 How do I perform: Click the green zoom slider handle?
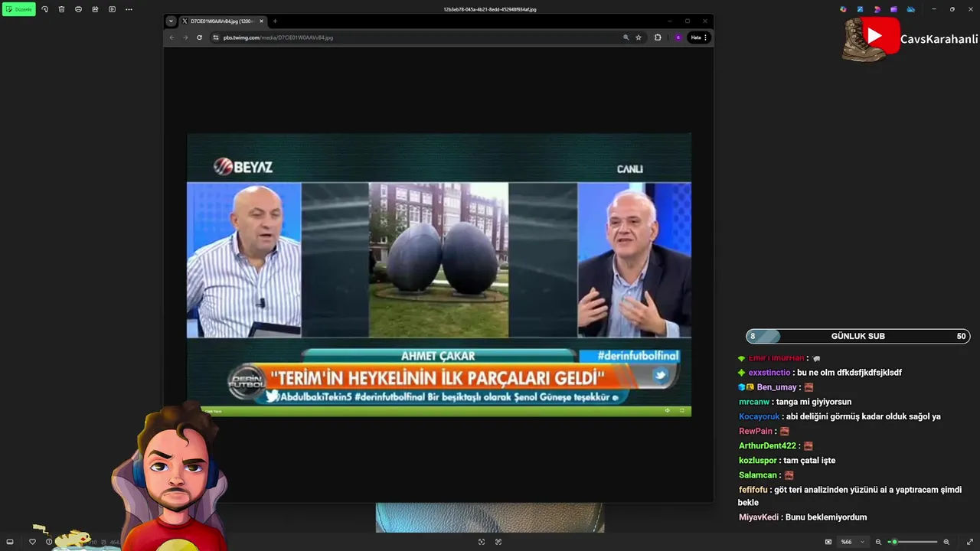tap(893, 542)
